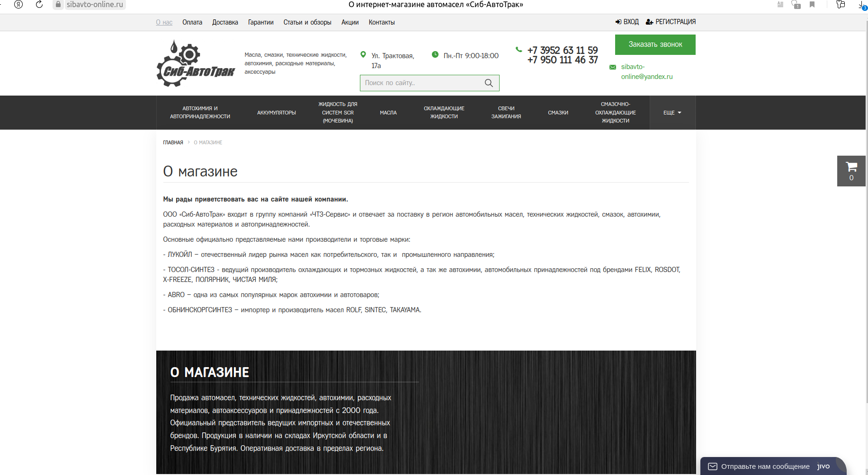868x475 pixels.
Task: Open Смазочно-охлаждающие жидкости category
Action: point(616,113)
